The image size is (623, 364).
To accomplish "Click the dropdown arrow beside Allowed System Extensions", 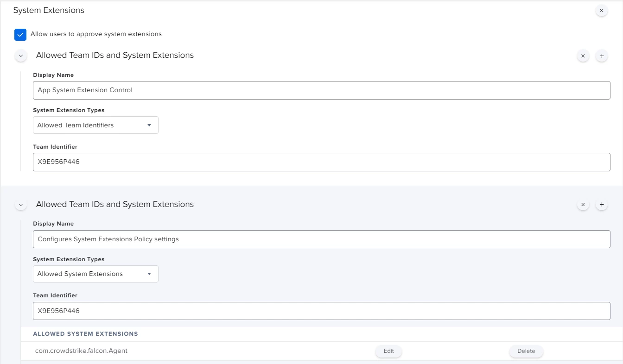I will pyautogui.click(x=149, y=274).
